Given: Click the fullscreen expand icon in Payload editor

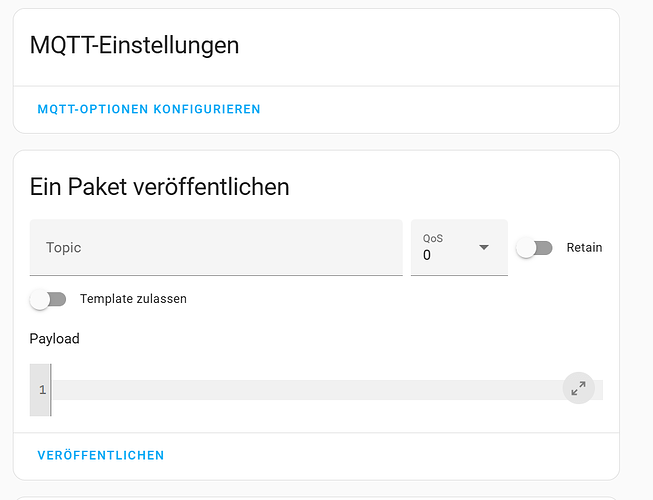Looking at the screenshot, I should click(x=578, y=388).
